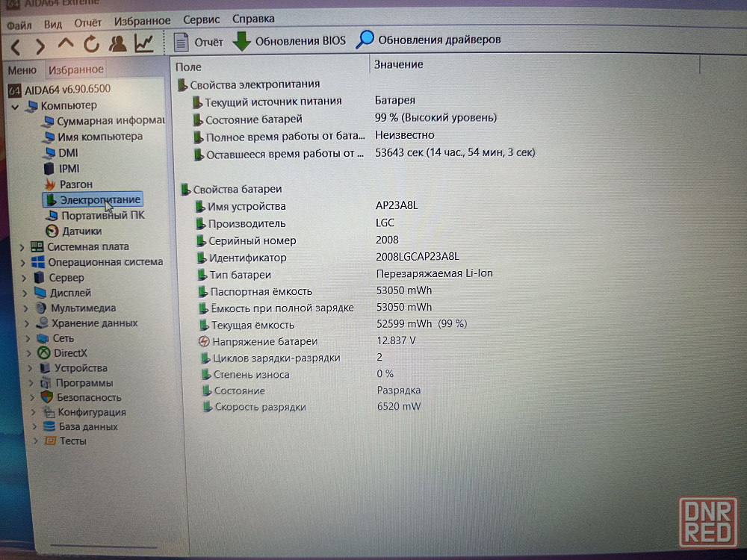
Task: Open the graph chart icon in toolbar
Action: point(143,44)
